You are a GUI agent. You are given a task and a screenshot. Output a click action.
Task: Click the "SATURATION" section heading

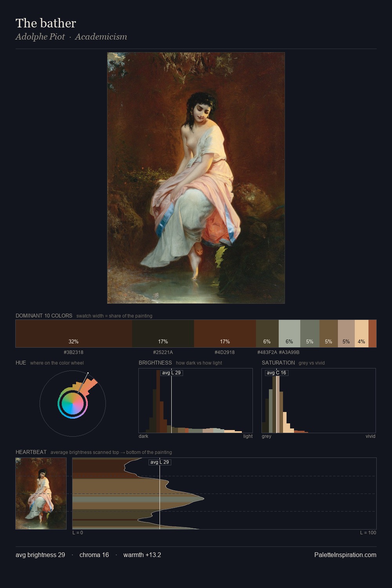pyautogui.click(x=278, y=363)
